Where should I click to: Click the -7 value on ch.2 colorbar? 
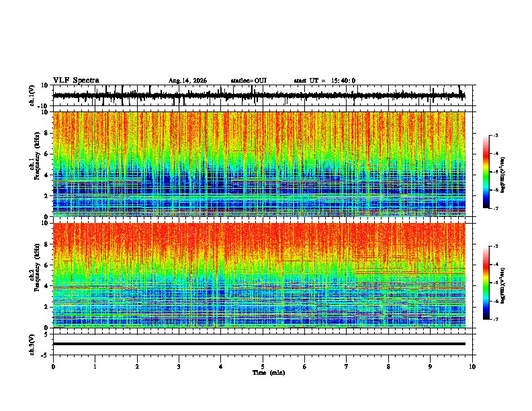pos(495,319)
